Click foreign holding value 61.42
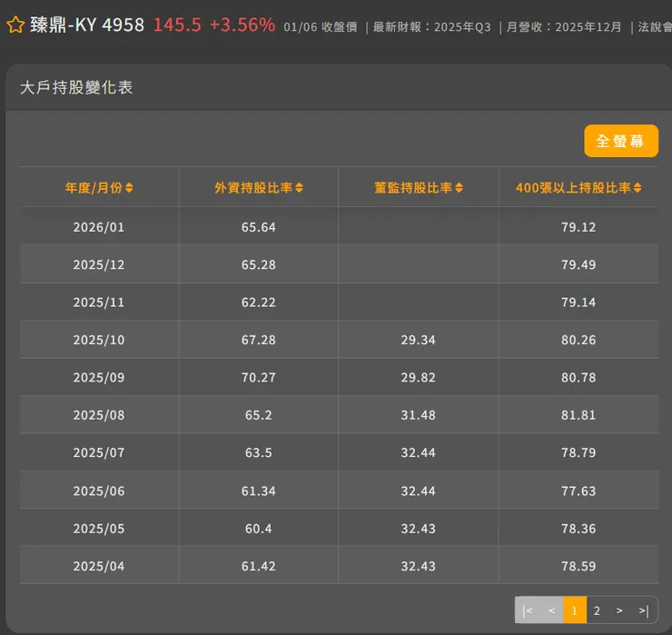Image resolution: width=672 pixels, height=635 pixels. pos(259,566)
